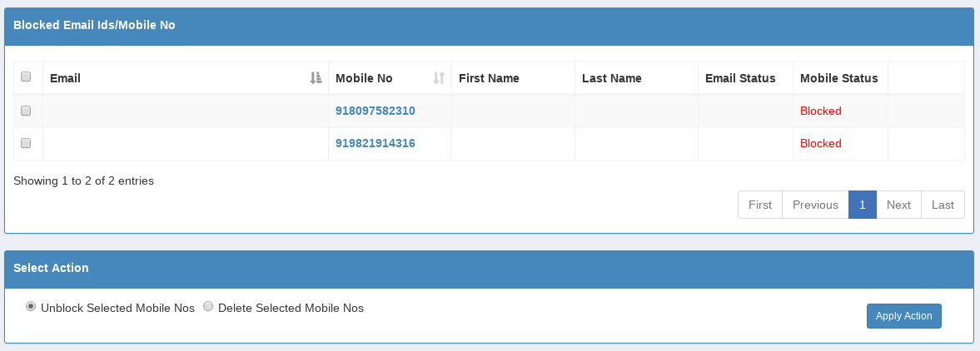Select Unblock Selected Mobile Nos radio option

pyautogui.click(x=31, y=306)
